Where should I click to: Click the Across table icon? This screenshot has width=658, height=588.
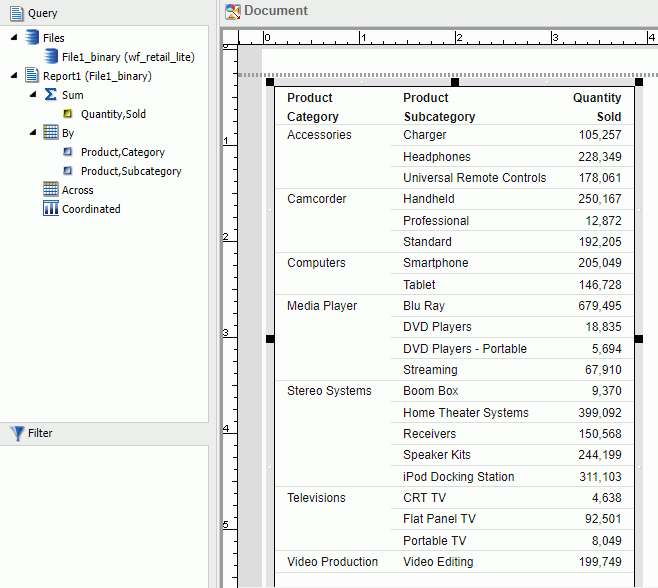click(x=50, y=190)
